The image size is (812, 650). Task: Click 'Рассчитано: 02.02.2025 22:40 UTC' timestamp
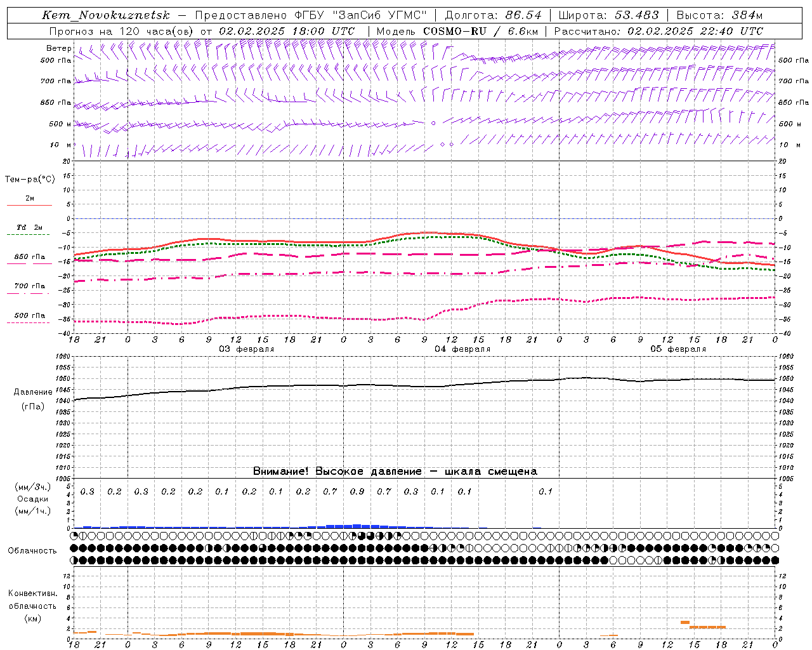[658, 31]
